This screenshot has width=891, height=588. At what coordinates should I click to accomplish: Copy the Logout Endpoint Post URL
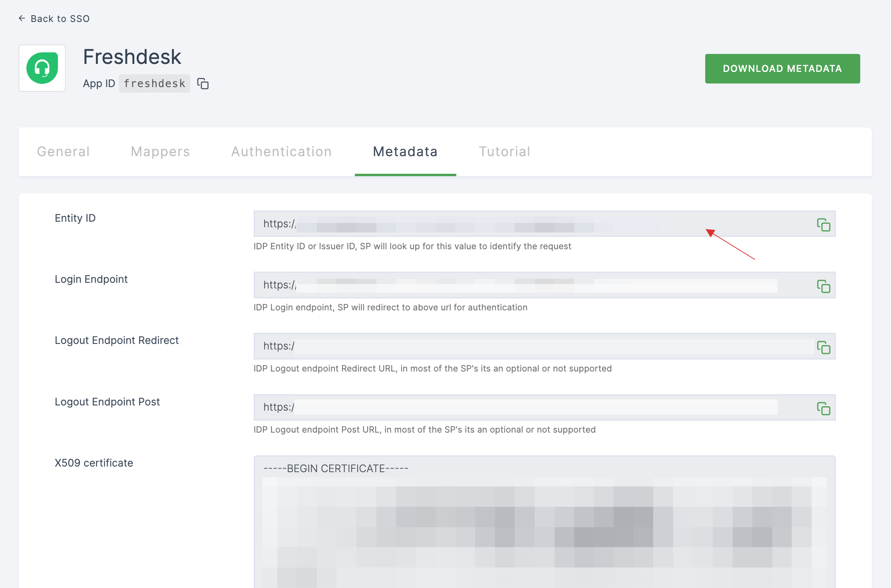click(823, 408)
